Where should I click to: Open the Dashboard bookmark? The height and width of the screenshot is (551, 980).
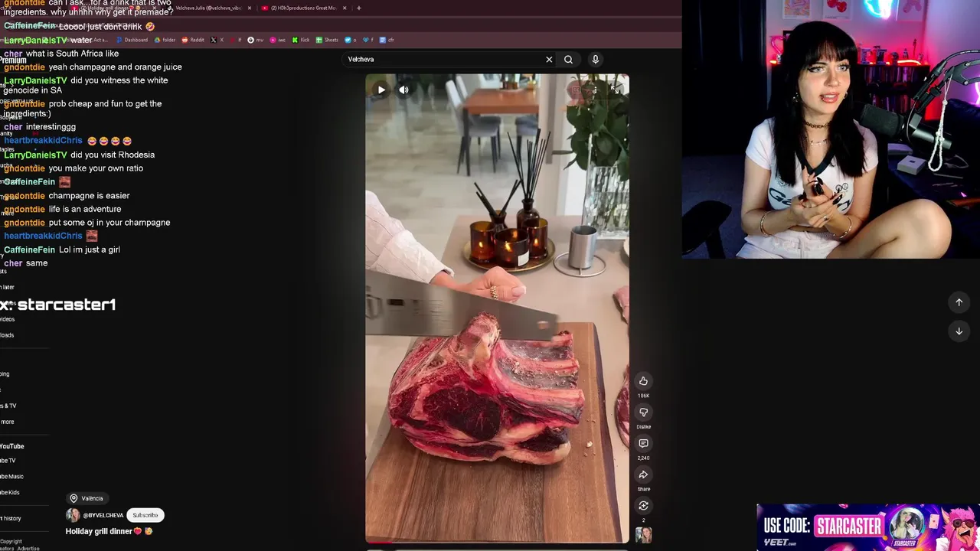point(132,40)
